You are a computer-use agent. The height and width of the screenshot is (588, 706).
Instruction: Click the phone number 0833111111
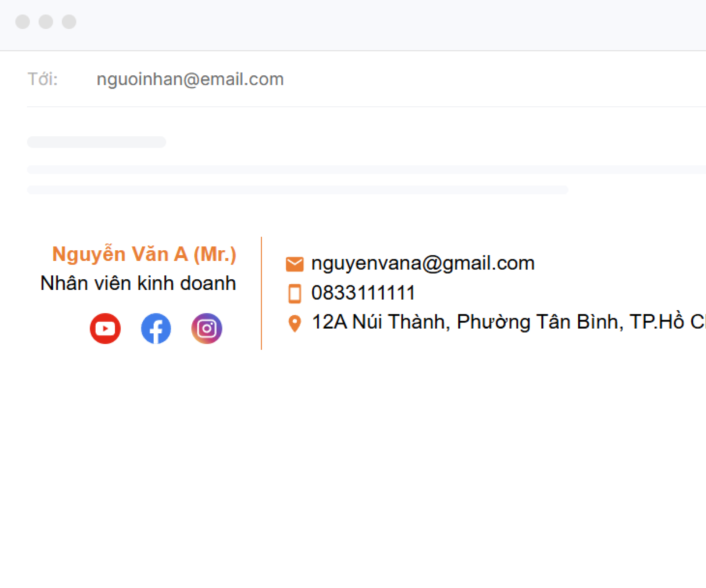pos(363,293)
